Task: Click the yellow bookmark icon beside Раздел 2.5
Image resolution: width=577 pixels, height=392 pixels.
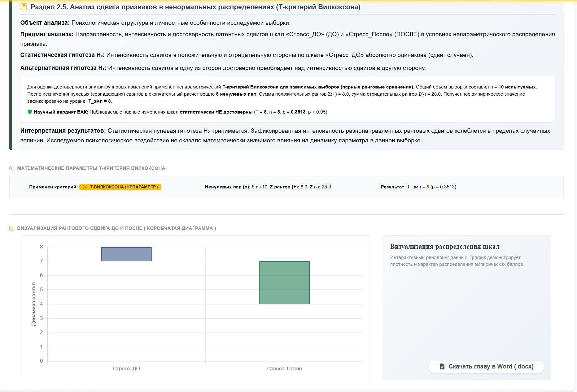Action: (24, 7)
